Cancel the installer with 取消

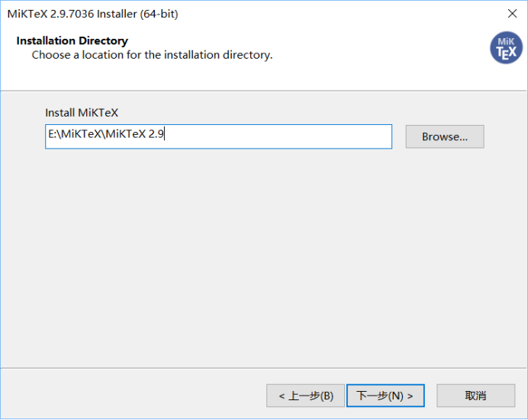[475, 396]
